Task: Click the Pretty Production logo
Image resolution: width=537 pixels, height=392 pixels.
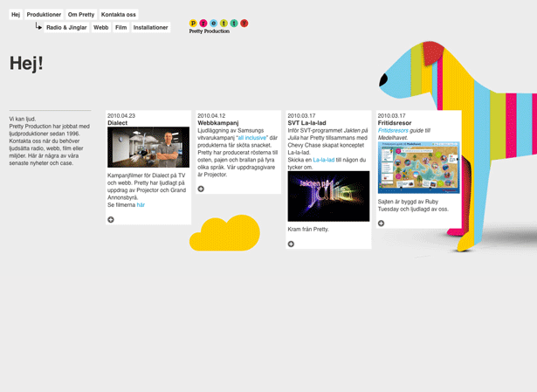Action: tap(218, 26)
